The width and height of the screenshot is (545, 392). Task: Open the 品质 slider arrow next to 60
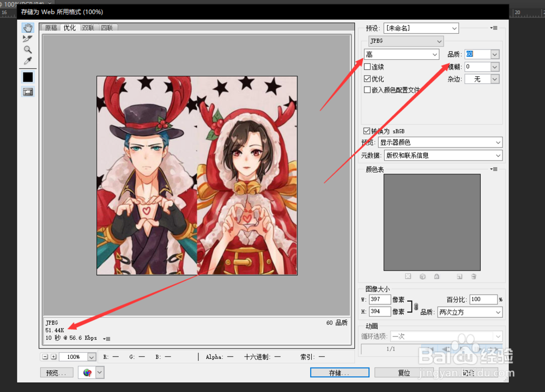[x=495, y=54]
